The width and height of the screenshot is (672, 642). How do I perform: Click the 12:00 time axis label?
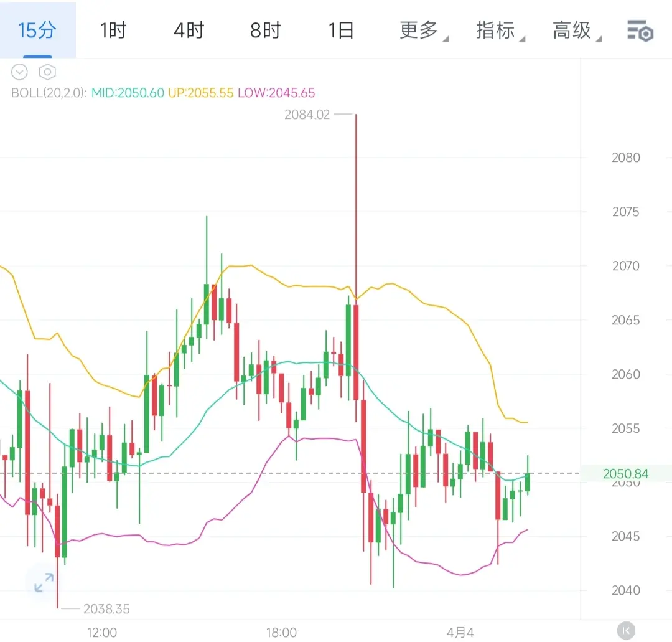click(x=101, y=633)
